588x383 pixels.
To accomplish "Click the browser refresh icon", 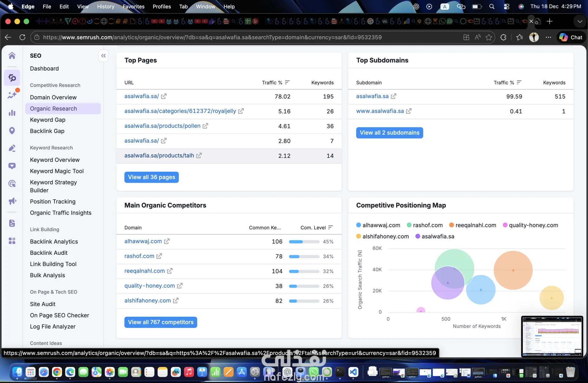I will (x=22, y=37).
